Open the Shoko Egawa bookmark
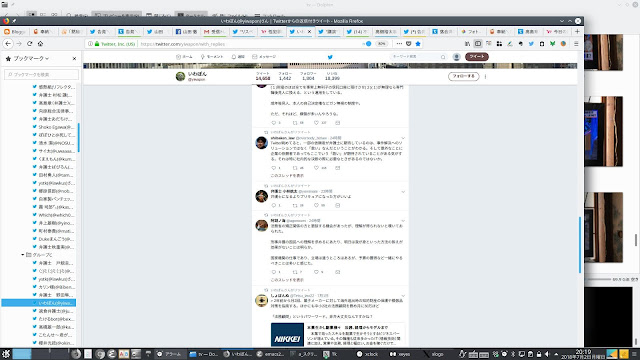 point(56,127)
